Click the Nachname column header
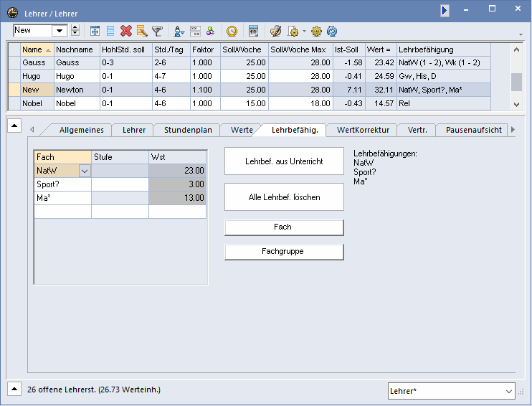 click(x=77, y=49)
